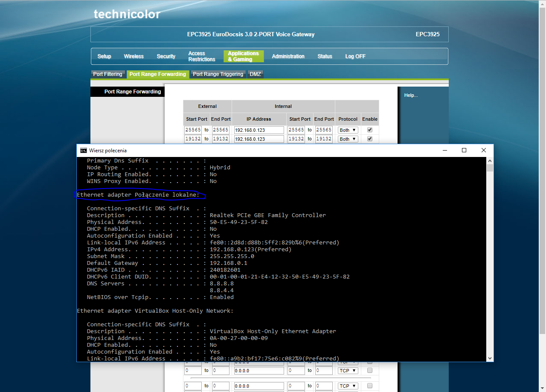Click the Node Type value 'Hybrid'
Screen dimensions: 546x392
pos(220,168)
